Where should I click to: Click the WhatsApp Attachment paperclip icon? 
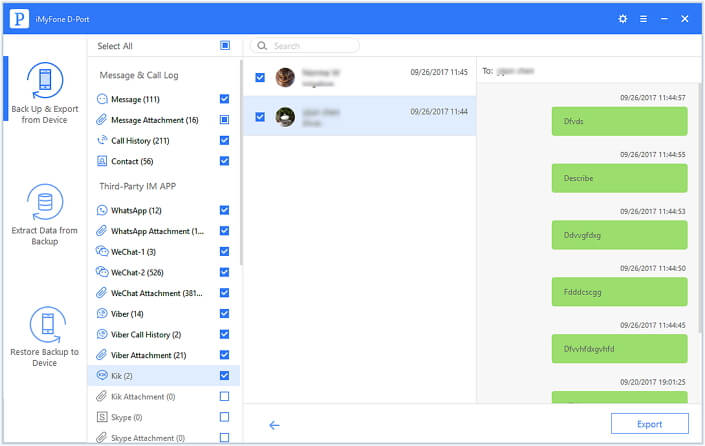(x=102, y=231)
